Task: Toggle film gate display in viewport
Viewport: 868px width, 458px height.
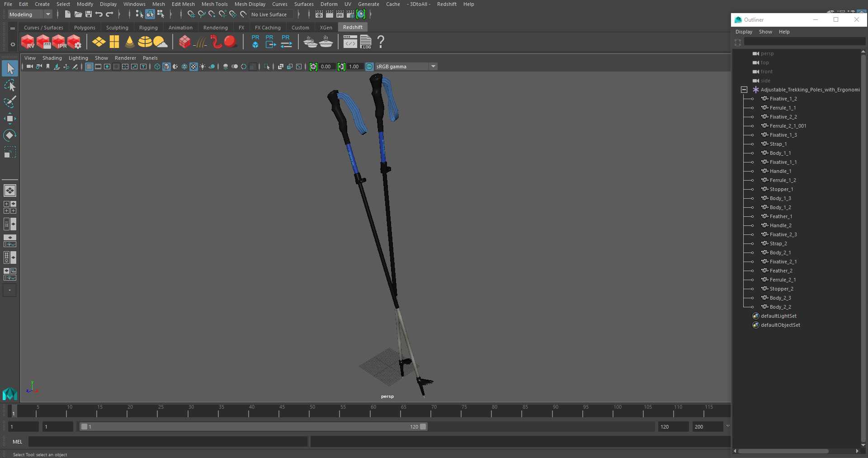Action: (x=98, y=67)
